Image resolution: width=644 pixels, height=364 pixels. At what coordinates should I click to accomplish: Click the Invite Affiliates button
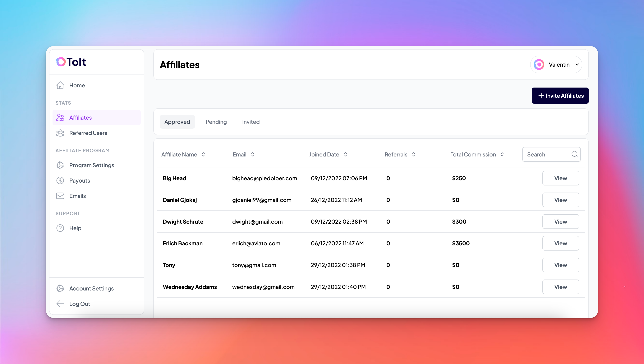(560, 95)
